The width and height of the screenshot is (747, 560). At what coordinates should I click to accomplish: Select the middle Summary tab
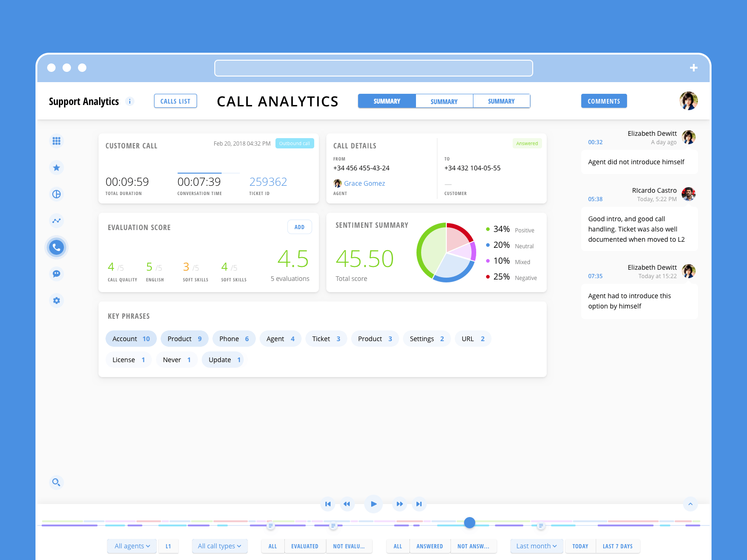444,101
